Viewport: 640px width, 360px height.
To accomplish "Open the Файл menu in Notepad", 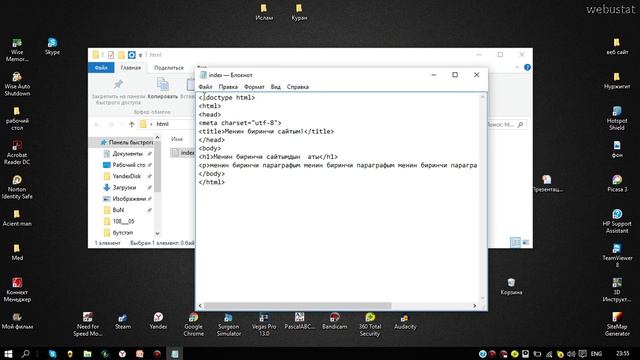I will pos(205,87).
